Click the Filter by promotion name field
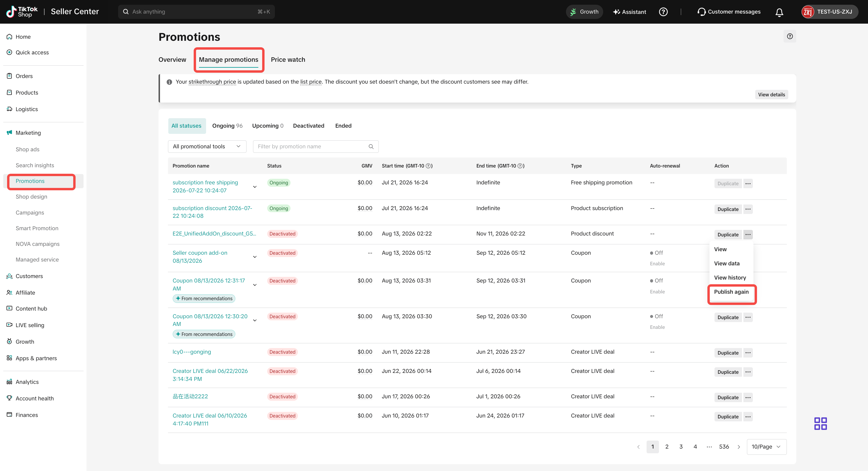Screen dimensions: 868x471 click(315, 147)
